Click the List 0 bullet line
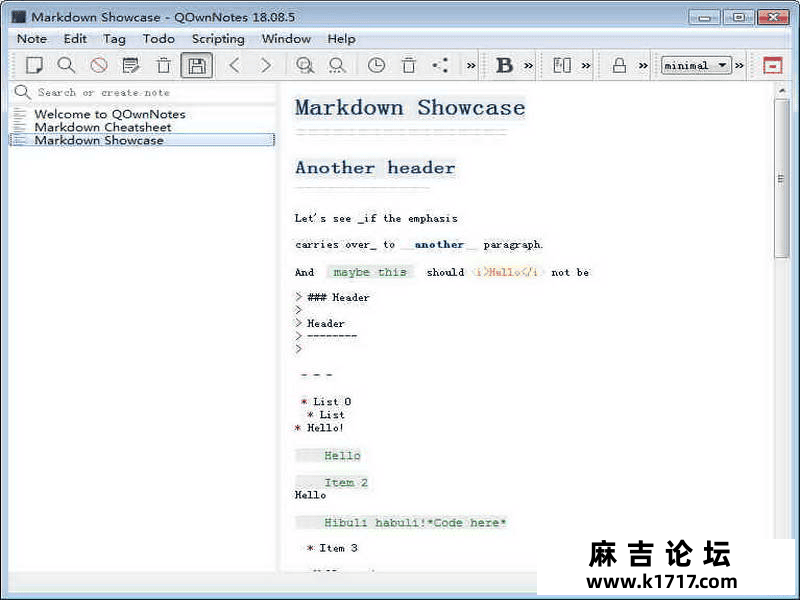Image resolution: width=800 pixels, height=600 pixels. tap(327, 402)
